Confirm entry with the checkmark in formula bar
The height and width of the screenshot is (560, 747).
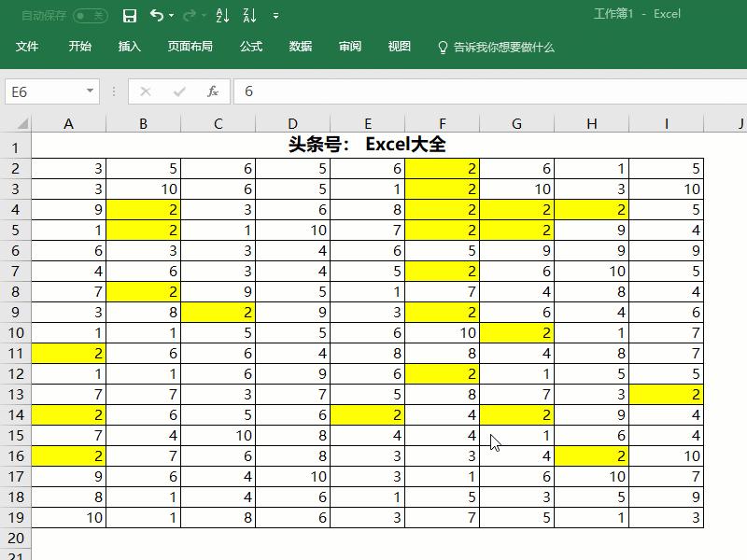pyautogui.click(x=179, y=92)
